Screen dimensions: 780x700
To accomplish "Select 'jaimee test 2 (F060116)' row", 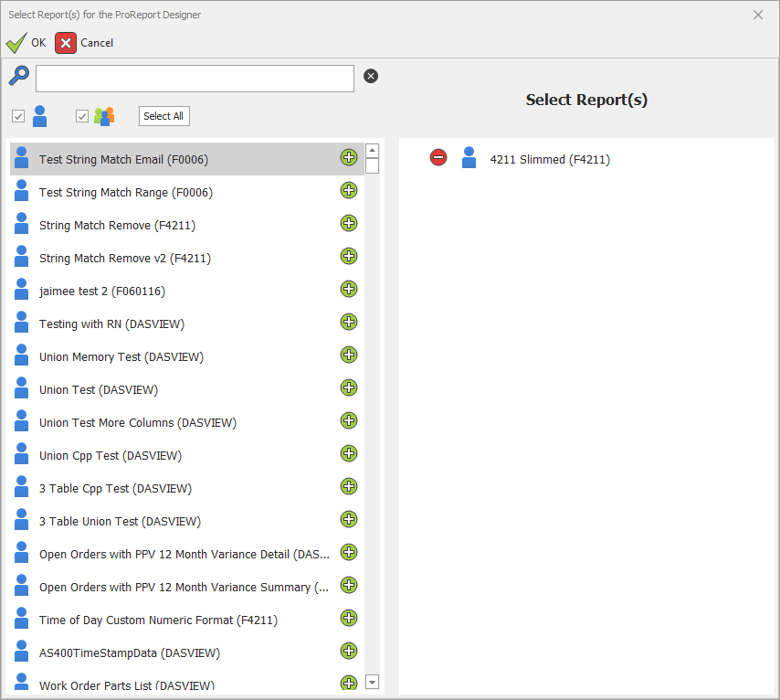I will [x=187, y=291].
